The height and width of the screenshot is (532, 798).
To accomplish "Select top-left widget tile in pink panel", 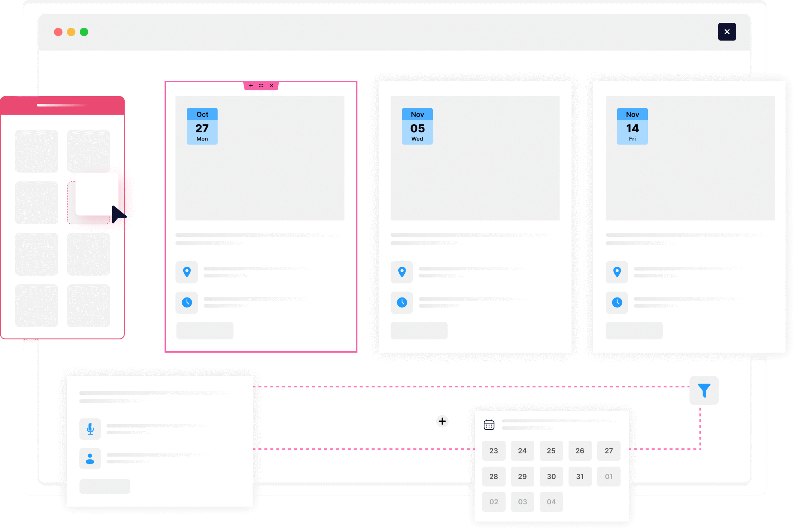I will click(36, 151).
